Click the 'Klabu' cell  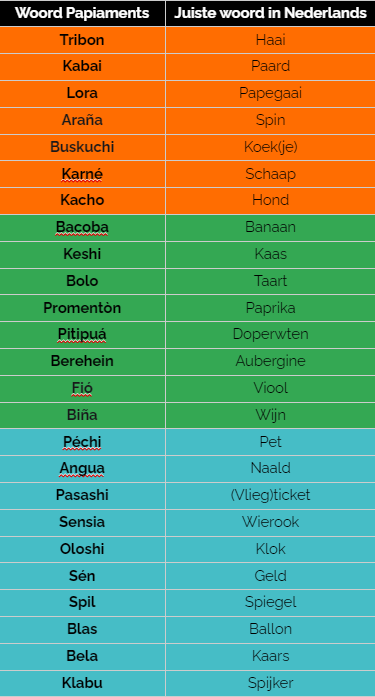(x=82, y=683)
